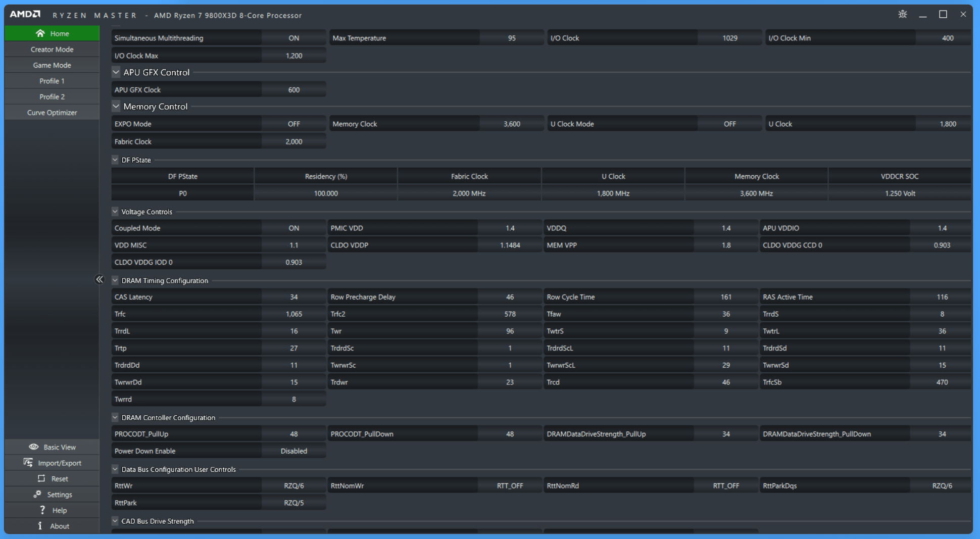
Task: Click the Import/Export icon
Action: pyautogui.click(x=28, y=463)
